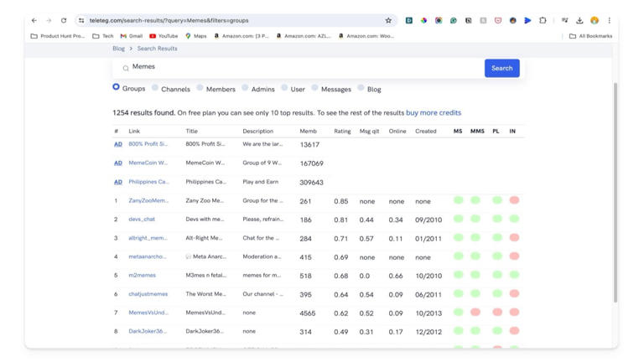Screen dimensions: 644x362
Task: Click the red IN indicator for ZanyZooMem
Action: pos(514,200)
